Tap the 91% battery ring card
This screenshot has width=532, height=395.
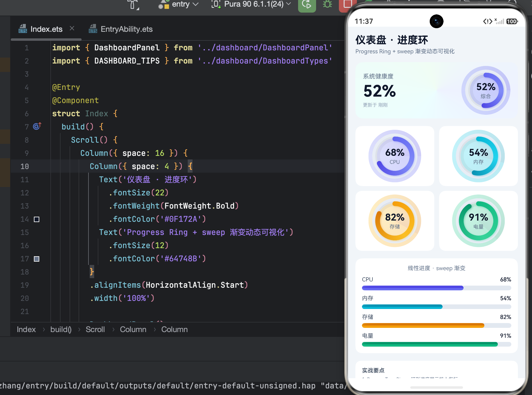click(x=478, y=221)
